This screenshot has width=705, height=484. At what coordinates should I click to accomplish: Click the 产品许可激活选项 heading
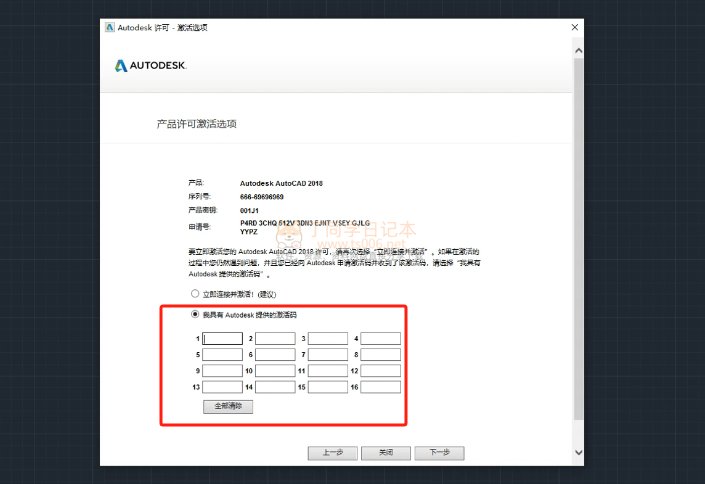click(196, 124)
